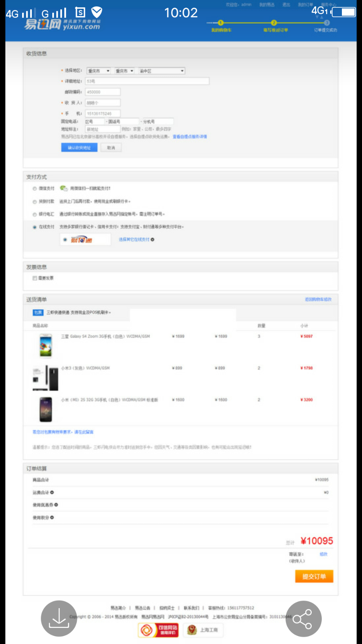
Task: Click the 小米（MI）2S 32G product name
Action: (109, 400)
